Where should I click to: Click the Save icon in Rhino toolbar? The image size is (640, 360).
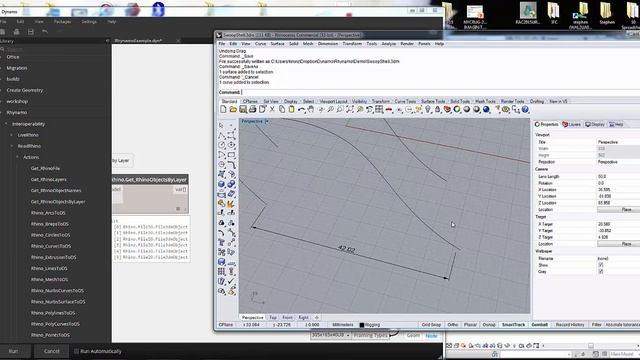tap(243, 109)
